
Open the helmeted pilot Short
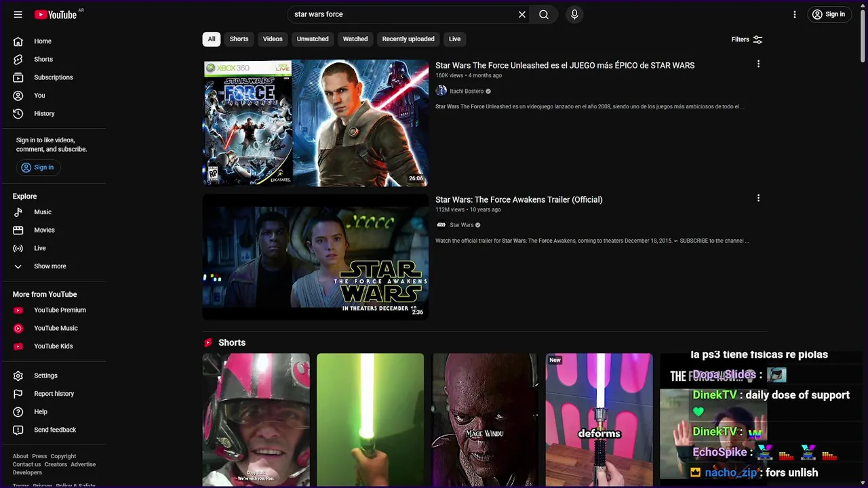(x=256, y=420)
